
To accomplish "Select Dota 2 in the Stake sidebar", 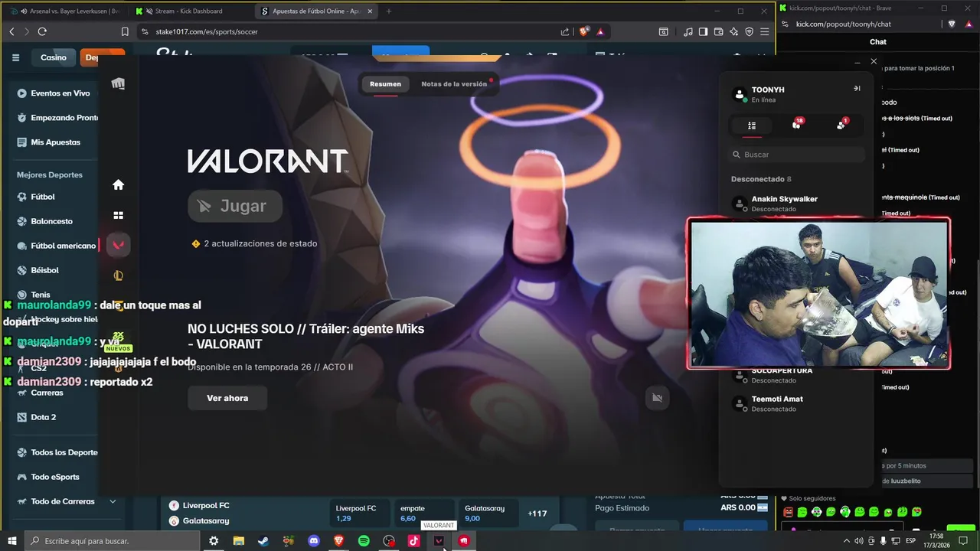I will pos(38,417).
